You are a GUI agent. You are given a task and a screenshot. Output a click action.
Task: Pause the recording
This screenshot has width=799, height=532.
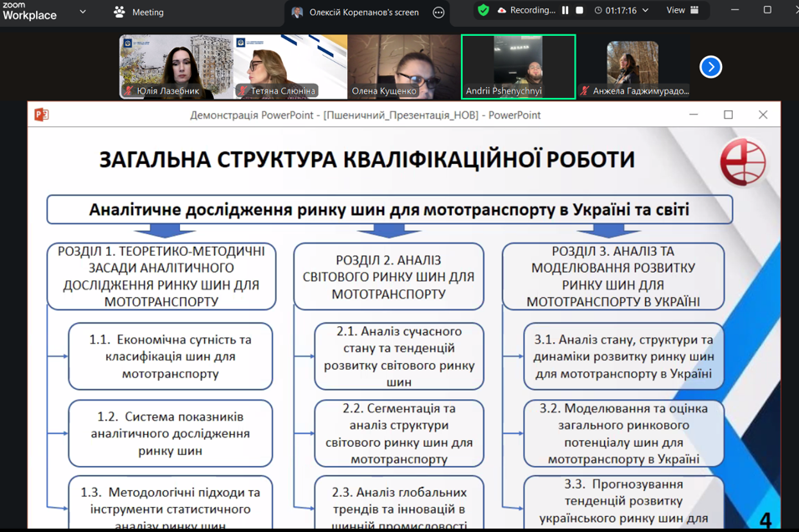(x=566, y=11)
